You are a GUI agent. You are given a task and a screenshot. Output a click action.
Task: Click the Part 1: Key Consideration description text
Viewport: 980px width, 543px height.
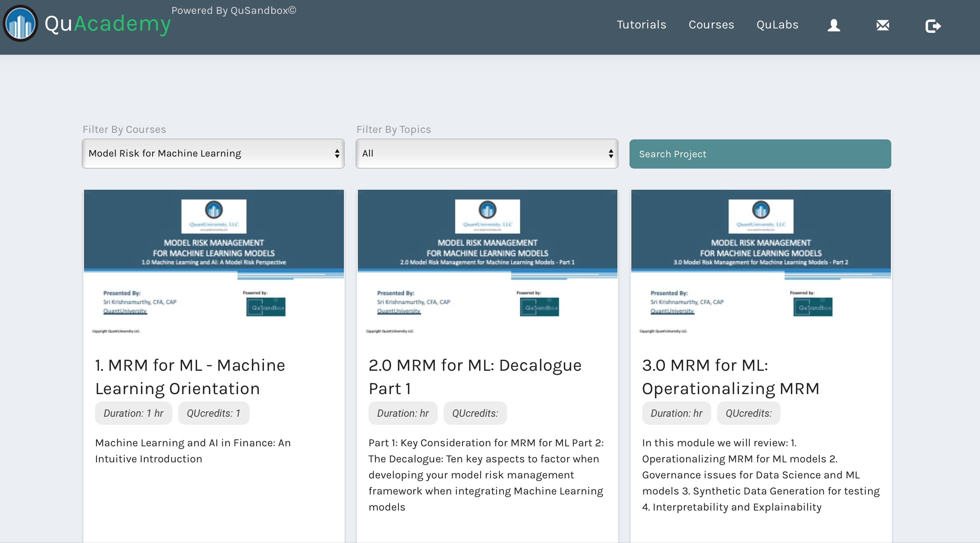coord(486,475)
